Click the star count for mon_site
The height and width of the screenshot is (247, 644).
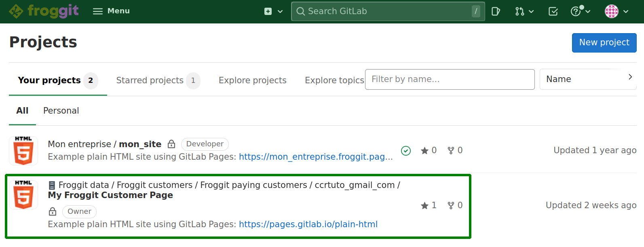[429, 150]
